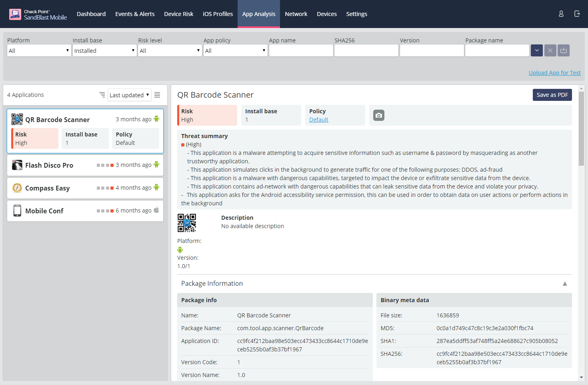This screenshot has width=588, height=385.
Task: Click the scrollbar down arrow
Action: pyautogui.click(x=581, y=377)
